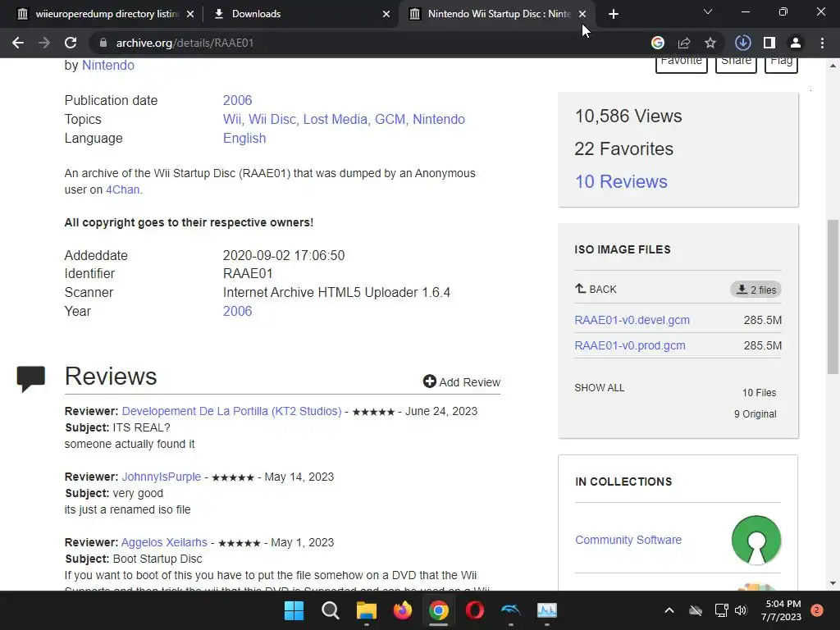Click the scrollbar up arrow
The image size is (840, 630).
tap(833, 66)
